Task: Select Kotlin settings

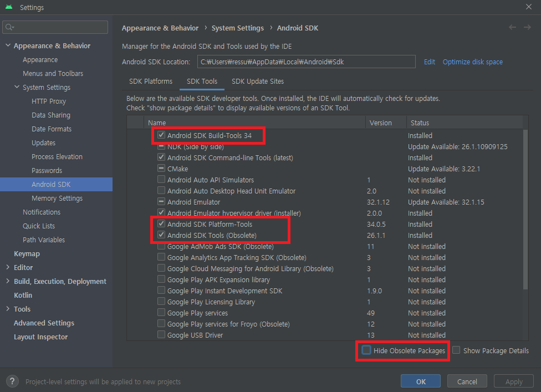Action: (x=23, y=295)
